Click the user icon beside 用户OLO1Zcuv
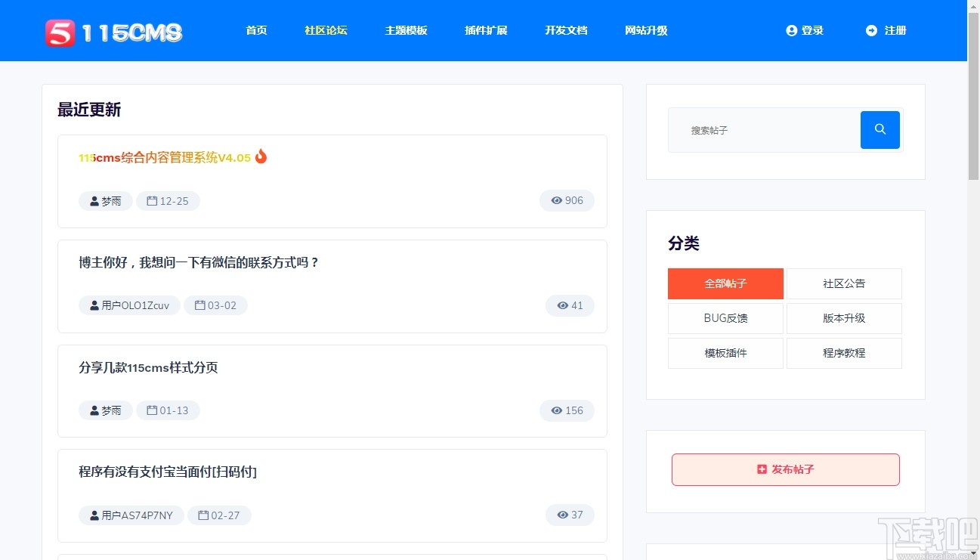The width and height of the screenshot is (980, 560). click(94, 305)
